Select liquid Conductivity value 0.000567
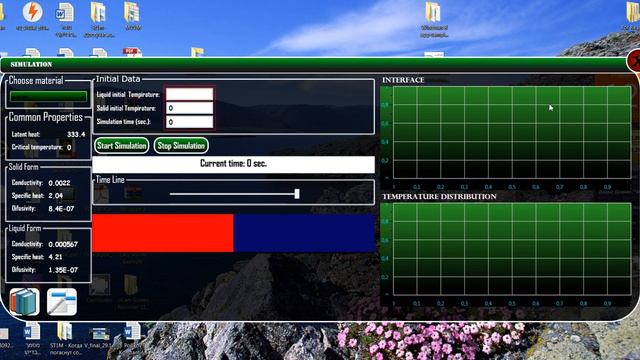The width and height of the screenshot is (640, 360). 63,244
